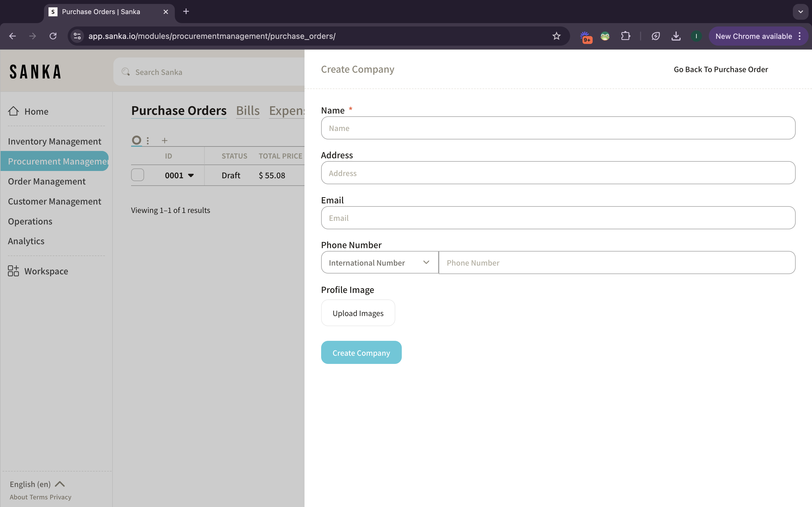Click the Phone Number input field
812x507 pixels.
coord(616,263)
